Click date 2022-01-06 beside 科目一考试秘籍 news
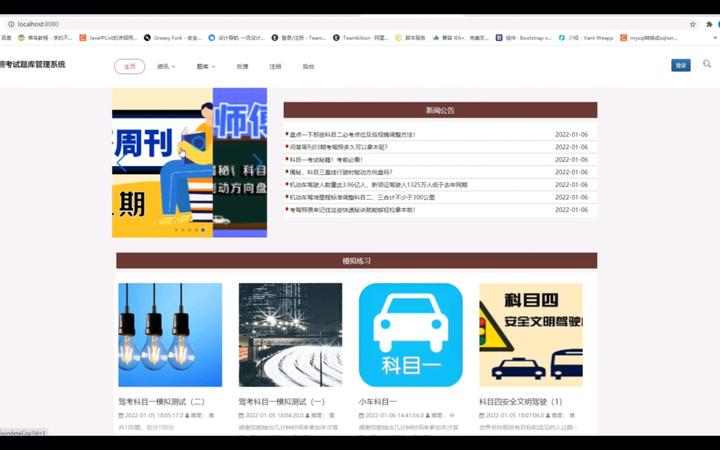Image resolution: width=720 pixels, height=450 pixels. click(571, 160)
